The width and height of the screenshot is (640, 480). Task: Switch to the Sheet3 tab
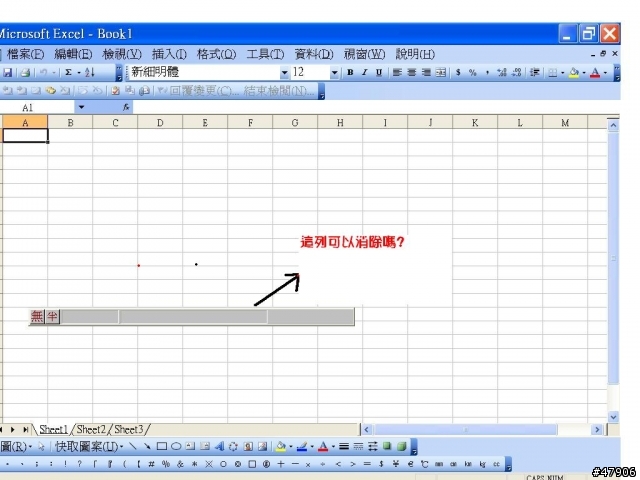point(129,429)
